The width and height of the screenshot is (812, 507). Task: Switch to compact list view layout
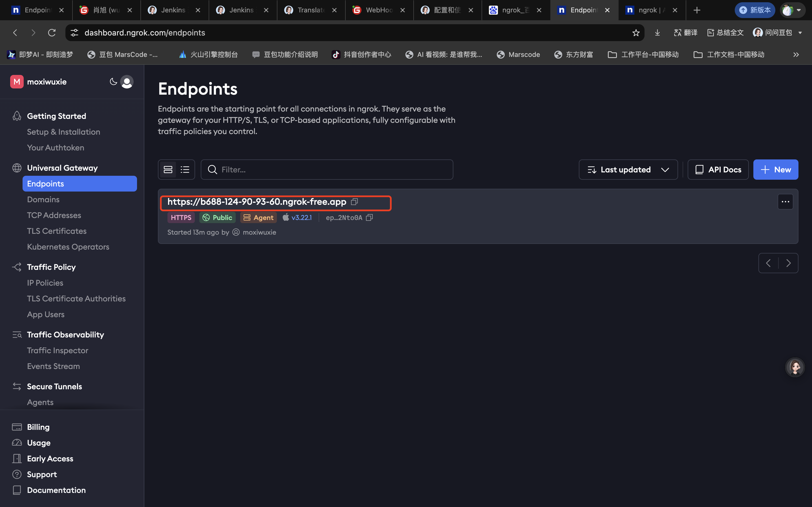click(x=185, y=170)
